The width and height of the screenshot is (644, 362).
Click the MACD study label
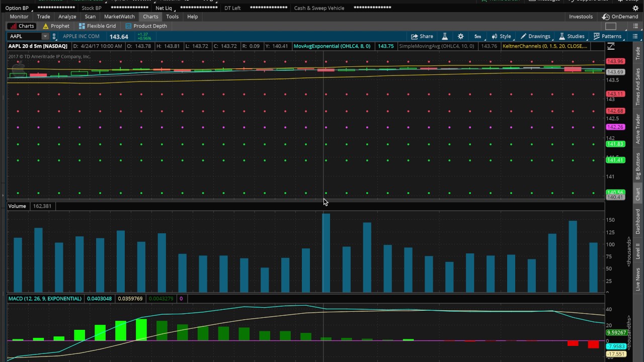click(x=45, y=299)
